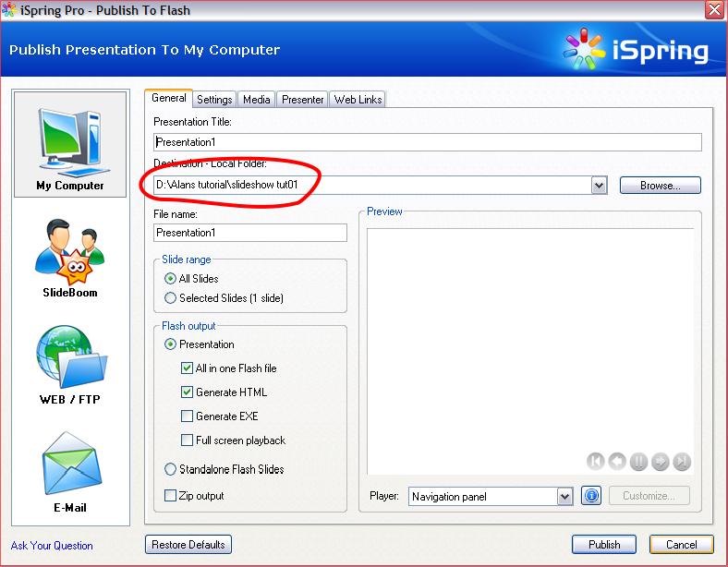
Task: Switch to the General tab
Action: 168,98
